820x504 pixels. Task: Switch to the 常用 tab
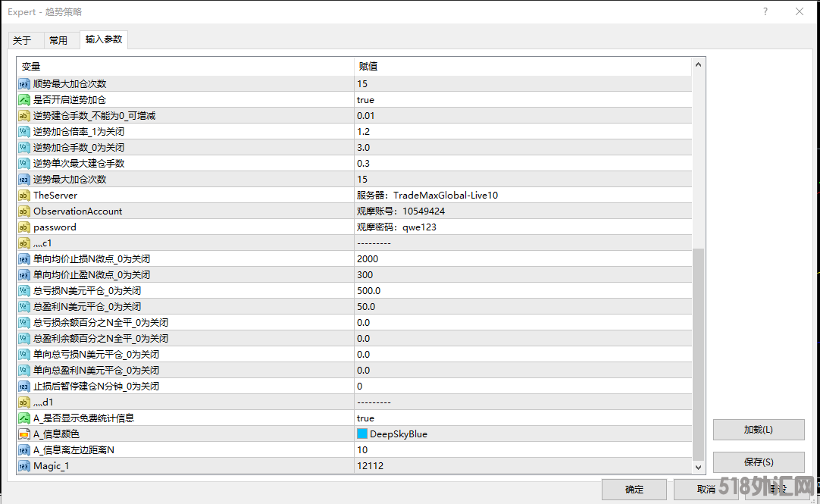(x=58, y=40)
